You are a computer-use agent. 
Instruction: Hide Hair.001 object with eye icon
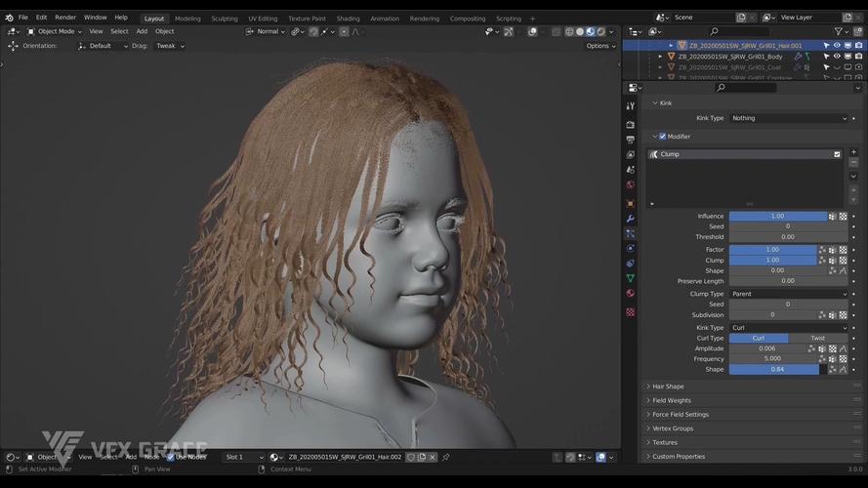(837, 45)
